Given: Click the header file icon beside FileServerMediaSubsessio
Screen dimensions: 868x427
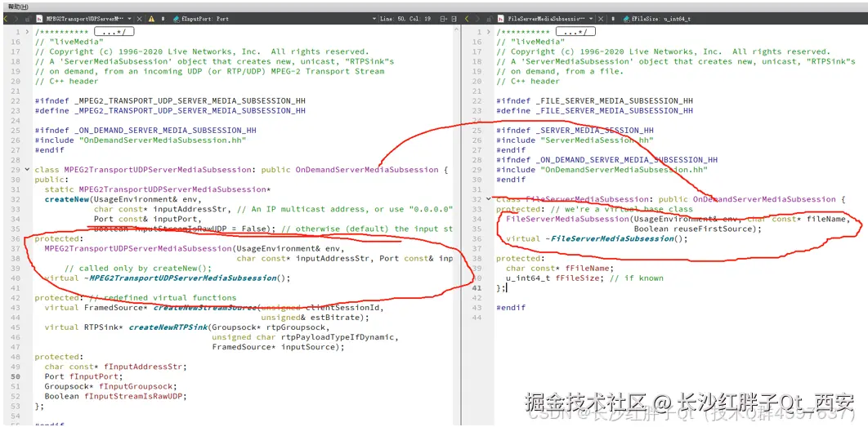Looking at the screenshot, I should 501,19.
